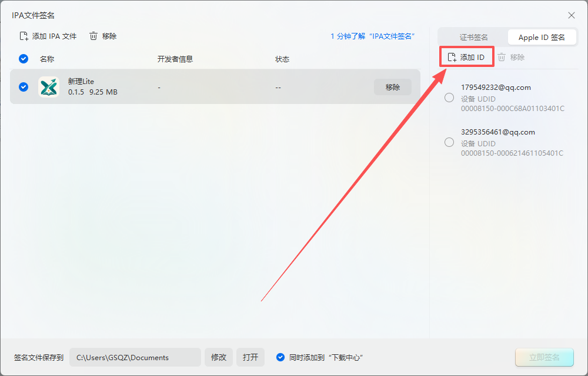
Task: Switch to the Apple ID 签名 tab
Action: pos(542,37)
